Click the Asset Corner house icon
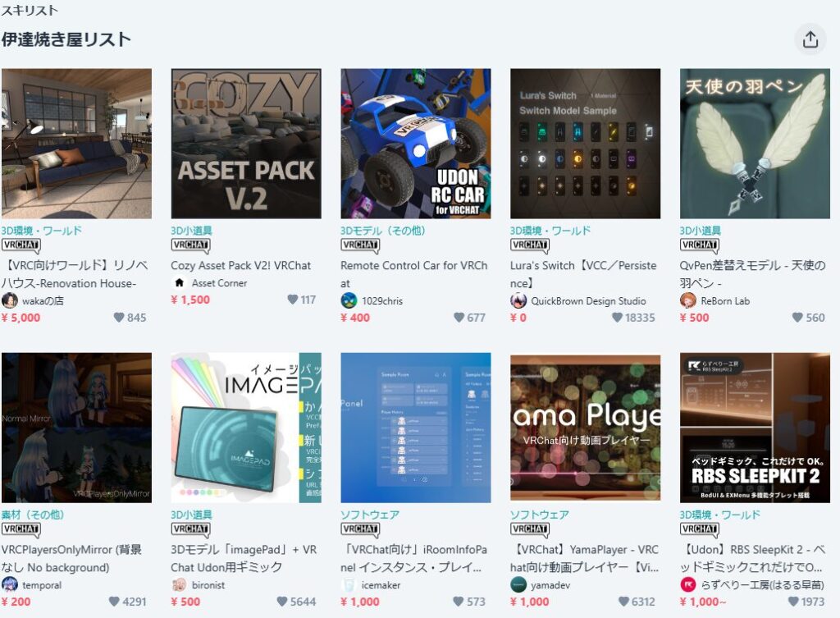 click(x=179, y=282)
